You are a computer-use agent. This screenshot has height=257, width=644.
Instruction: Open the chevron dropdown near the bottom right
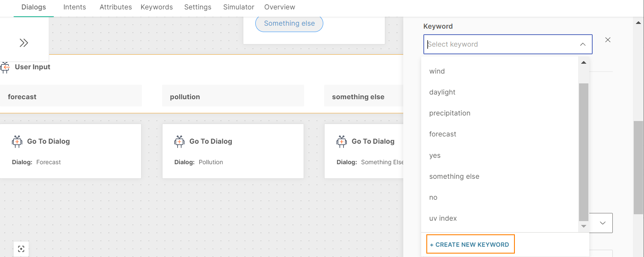pos(603,223)
